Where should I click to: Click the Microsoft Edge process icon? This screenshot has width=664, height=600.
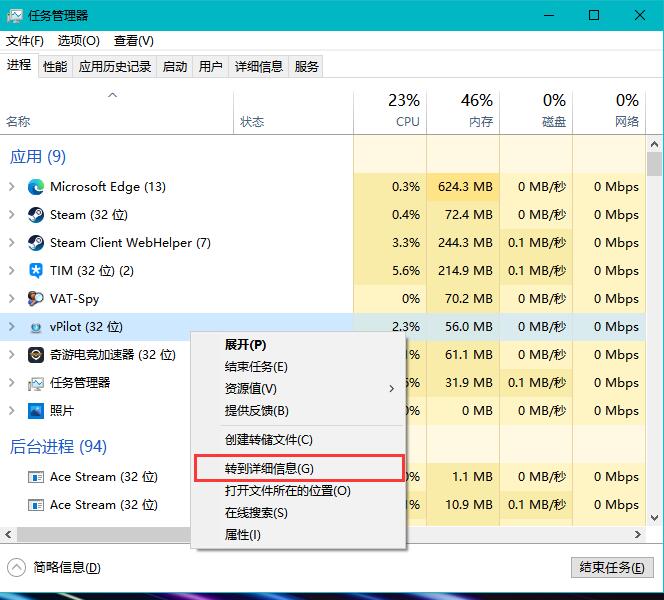[x=36, y=187]
